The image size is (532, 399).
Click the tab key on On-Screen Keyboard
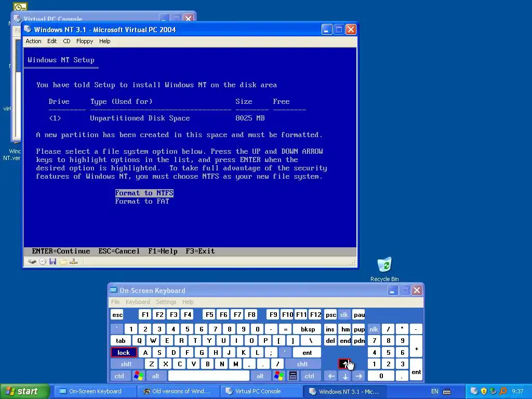tap(121, 341)
